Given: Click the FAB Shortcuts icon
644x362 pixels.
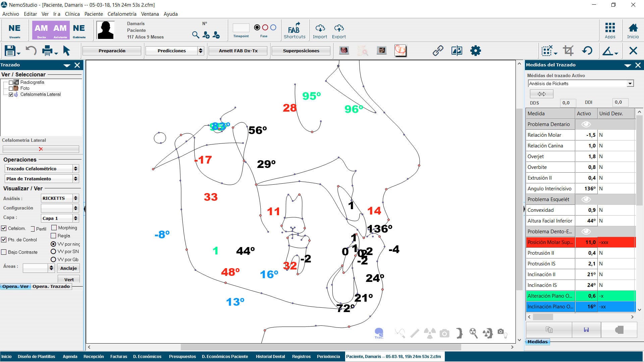Looking at the screenshot, I should 294,30.
